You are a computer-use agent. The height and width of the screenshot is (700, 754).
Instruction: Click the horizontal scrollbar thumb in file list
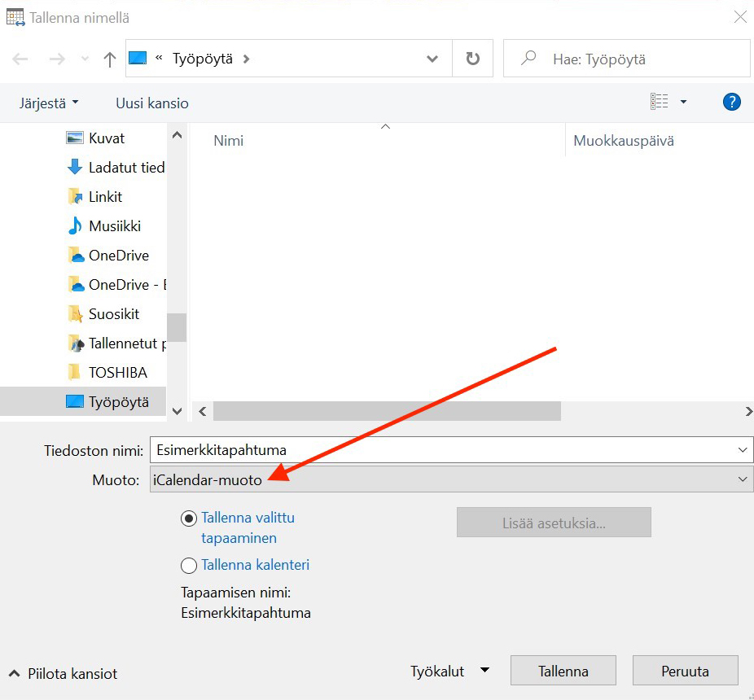[387, 412]
